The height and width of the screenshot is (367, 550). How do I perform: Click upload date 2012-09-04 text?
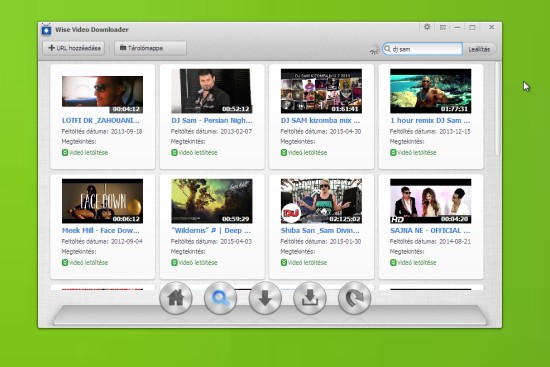point(127,242)
